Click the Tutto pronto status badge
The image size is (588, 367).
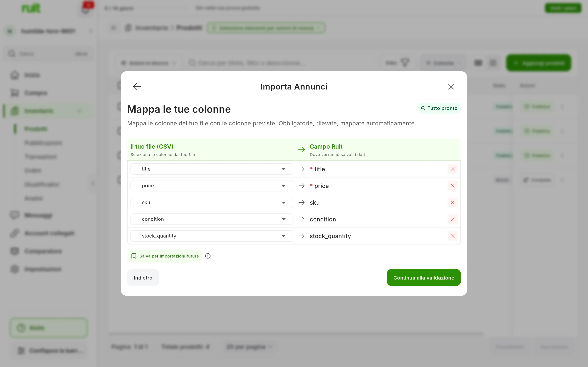pos(439,108)
